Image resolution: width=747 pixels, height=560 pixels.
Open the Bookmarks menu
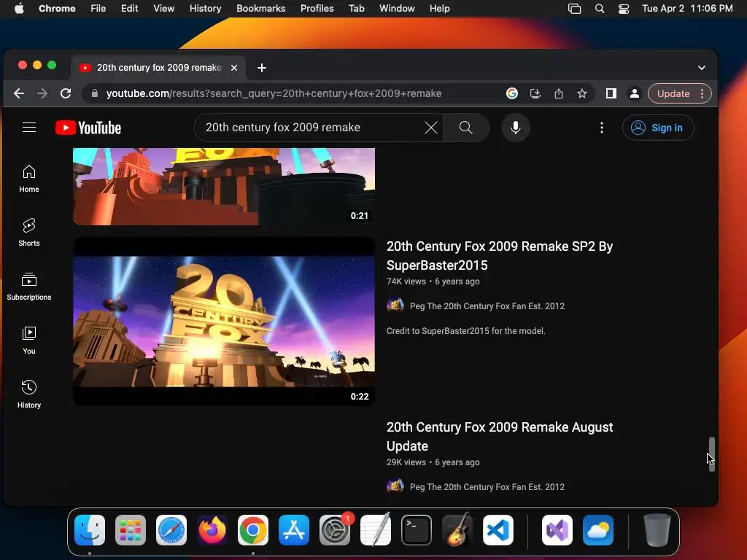point(260,8)
